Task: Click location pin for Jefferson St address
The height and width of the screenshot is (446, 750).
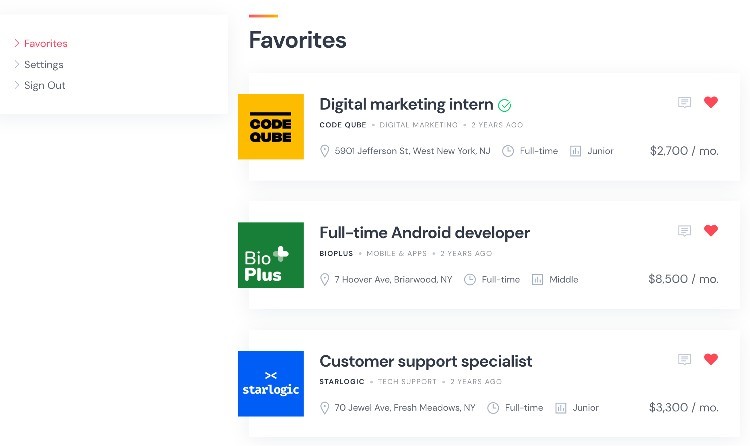Action: (325, 151)
